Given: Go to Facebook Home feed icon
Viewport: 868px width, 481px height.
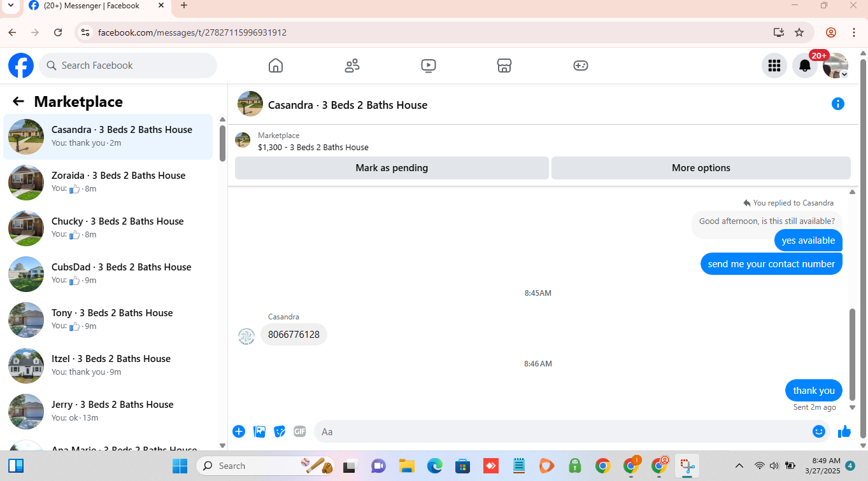Looking at the screenshot, I should click(276, 66).
